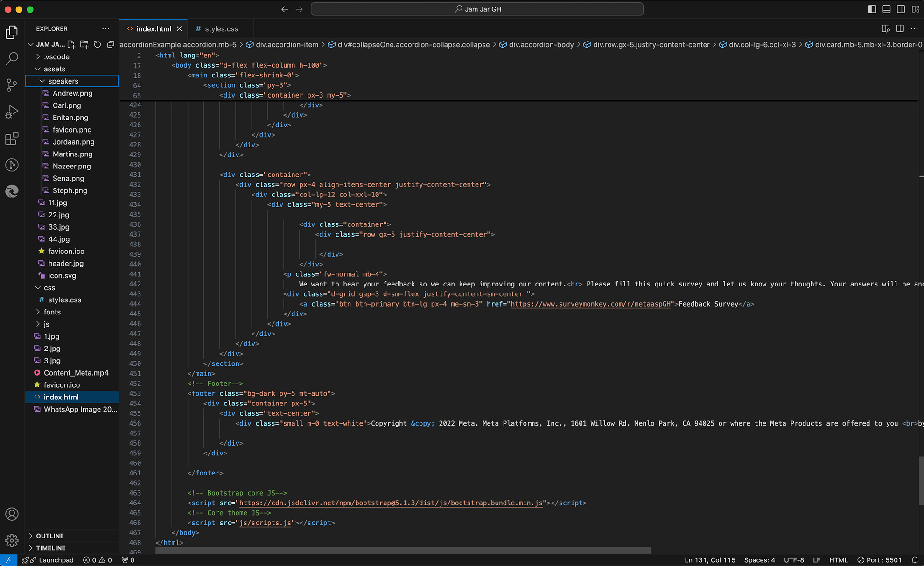
Task: Collapse all folders in Explorer
Action: click(111, 44)
